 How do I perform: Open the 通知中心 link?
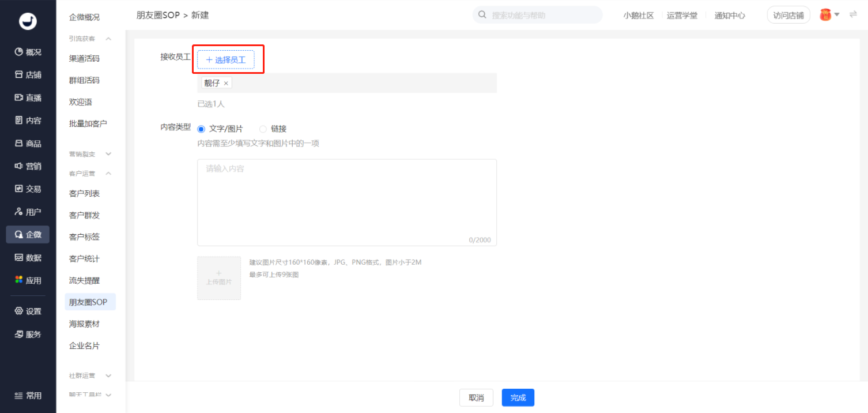click(730, 16)
